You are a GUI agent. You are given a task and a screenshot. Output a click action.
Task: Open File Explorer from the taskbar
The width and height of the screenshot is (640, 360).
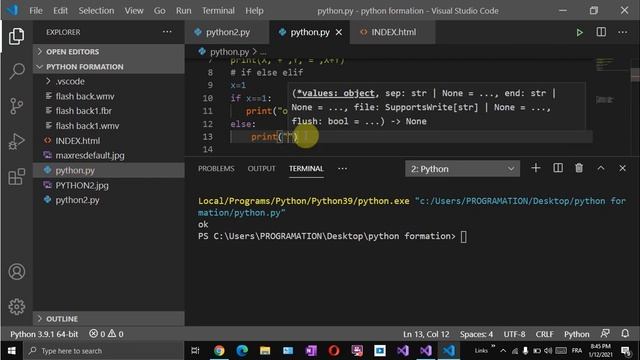click(265, 351)
